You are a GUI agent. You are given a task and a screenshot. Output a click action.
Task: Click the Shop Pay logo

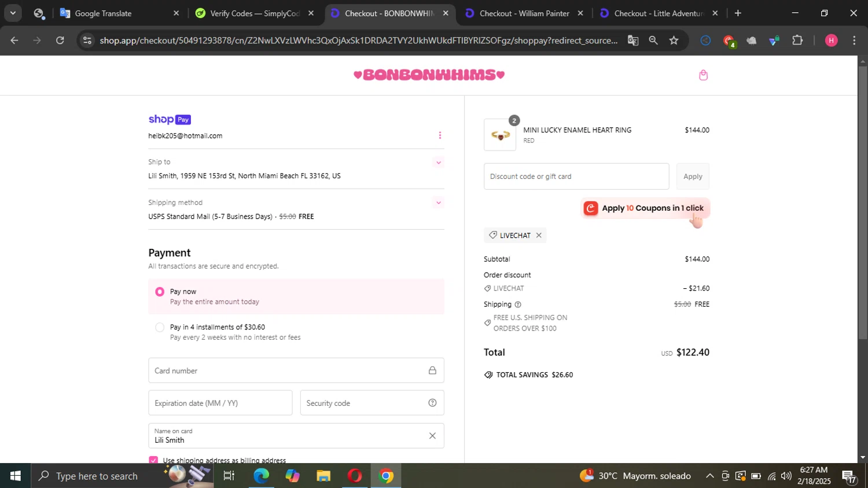(170, 119)
